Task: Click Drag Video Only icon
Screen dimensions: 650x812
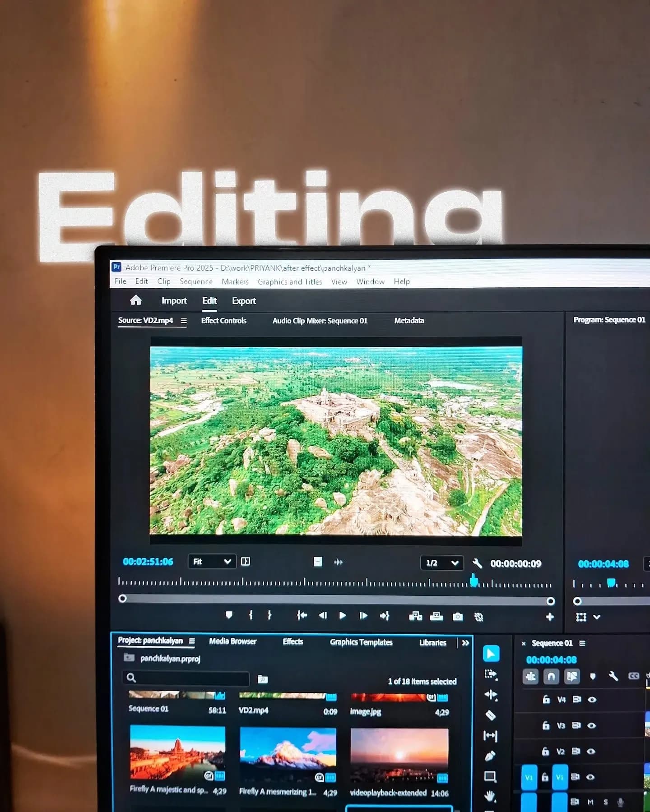Action: pos(318,562)
